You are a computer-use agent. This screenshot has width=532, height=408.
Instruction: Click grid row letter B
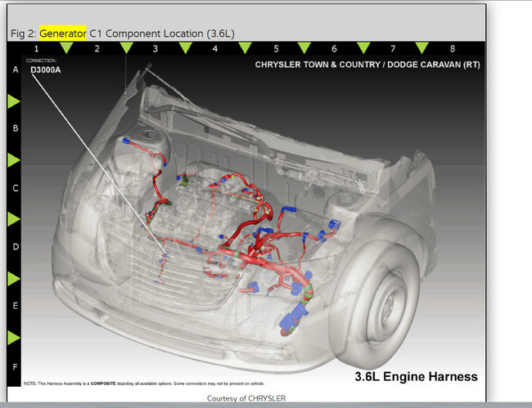pos(16,128)
